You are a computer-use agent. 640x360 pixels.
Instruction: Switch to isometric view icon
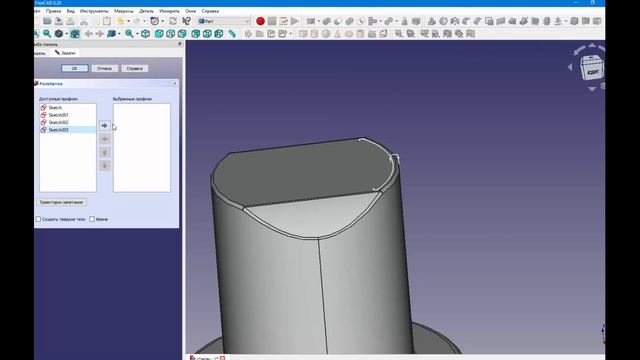(146, 34)
